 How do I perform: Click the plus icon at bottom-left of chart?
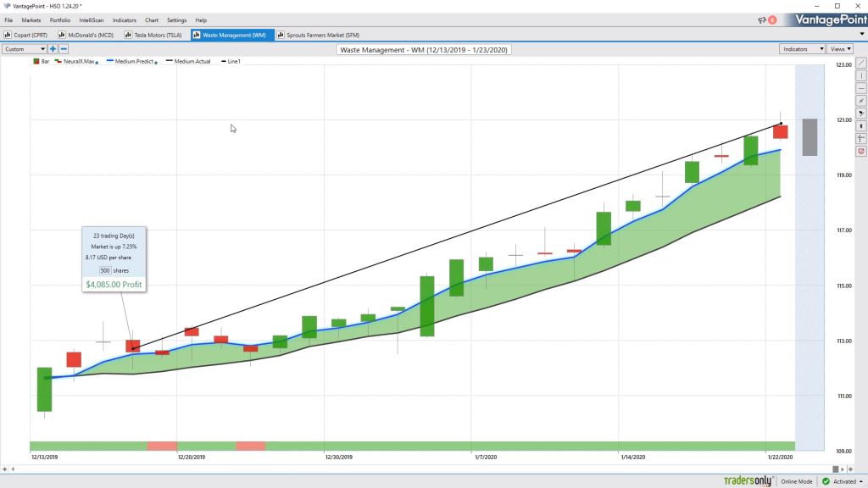4,469
